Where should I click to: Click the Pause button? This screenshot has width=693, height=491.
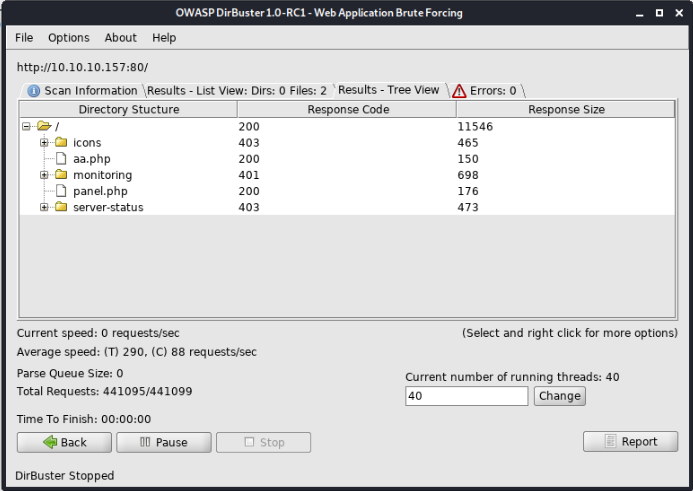coord(164,442)
